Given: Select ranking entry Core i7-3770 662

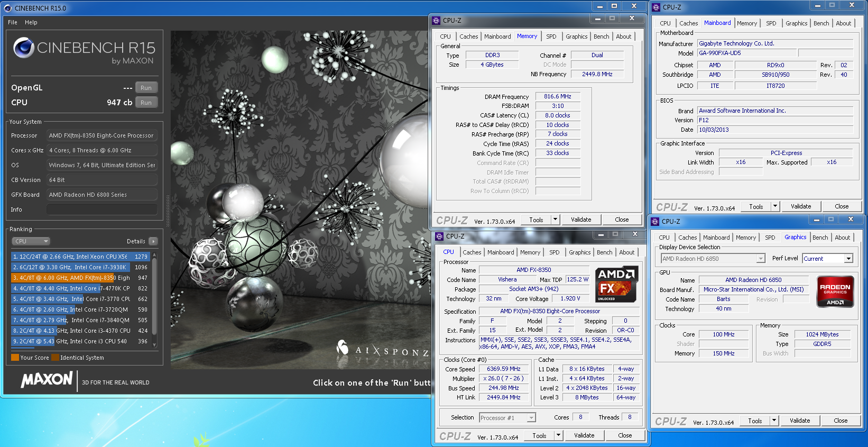Looking at the screenshot, I should click(x=81, y=299).
